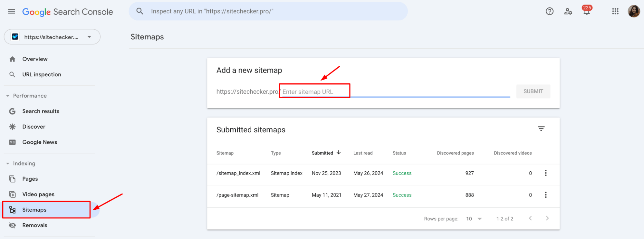Collapse the Indexing section
The width and height of the screenshot is (644, 239).
coord(8,163)
